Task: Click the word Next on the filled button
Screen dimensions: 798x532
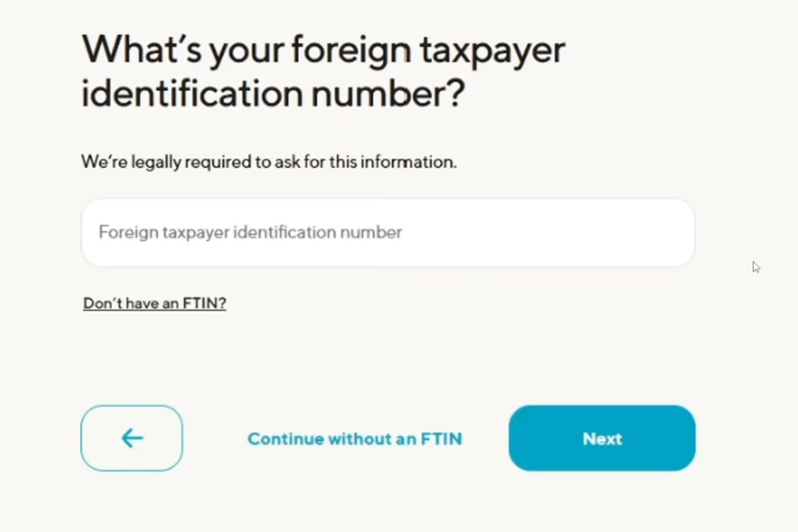Action: [602, 439]
